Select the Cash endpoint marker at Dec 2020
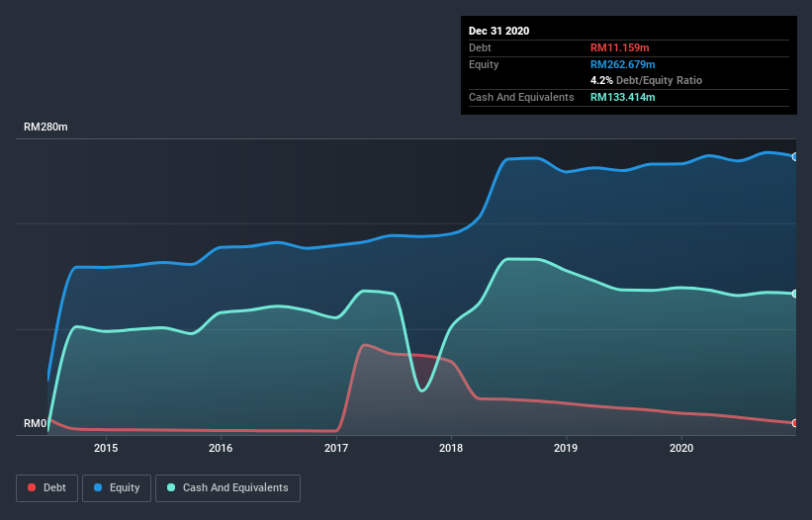812x520 pixels. click(x=795, y=294)
